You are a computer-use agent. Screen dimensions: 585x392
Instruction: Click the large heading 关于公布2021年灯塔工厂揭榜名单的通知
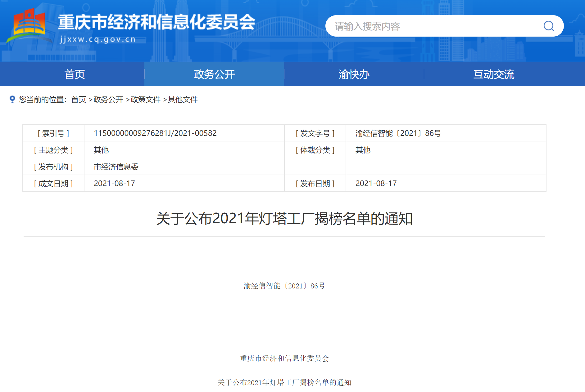point(284,218)
